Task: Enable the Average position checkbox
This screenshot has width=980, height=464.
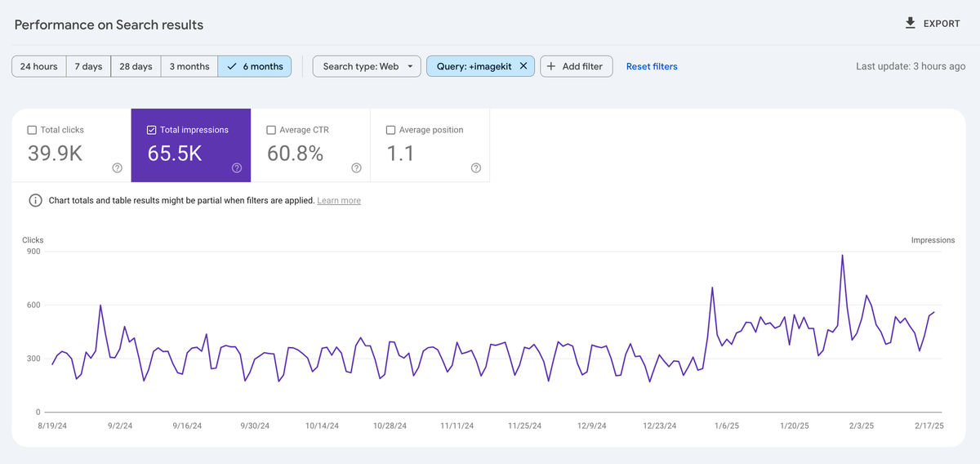Action: (390, 130)
